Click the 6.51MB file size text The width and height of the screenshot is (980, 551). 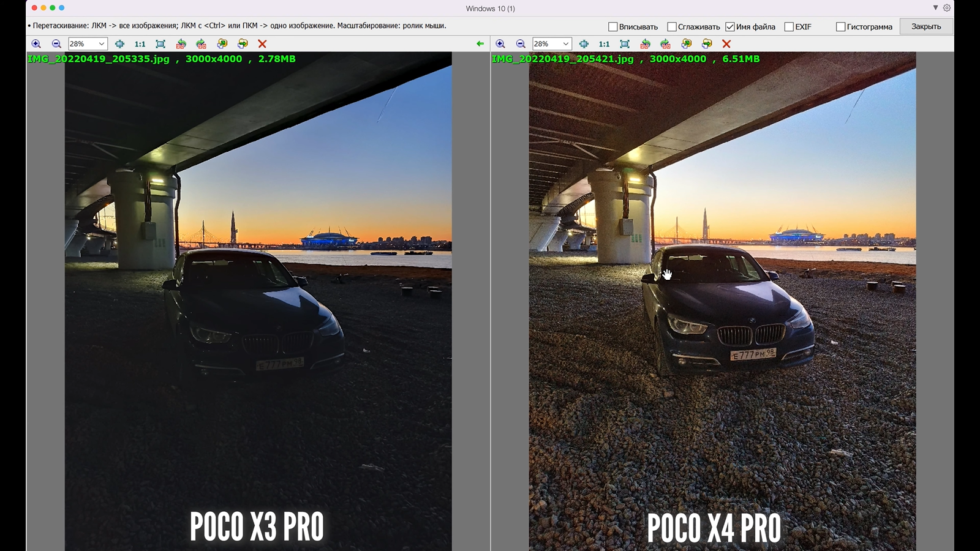tap(741, 59)
